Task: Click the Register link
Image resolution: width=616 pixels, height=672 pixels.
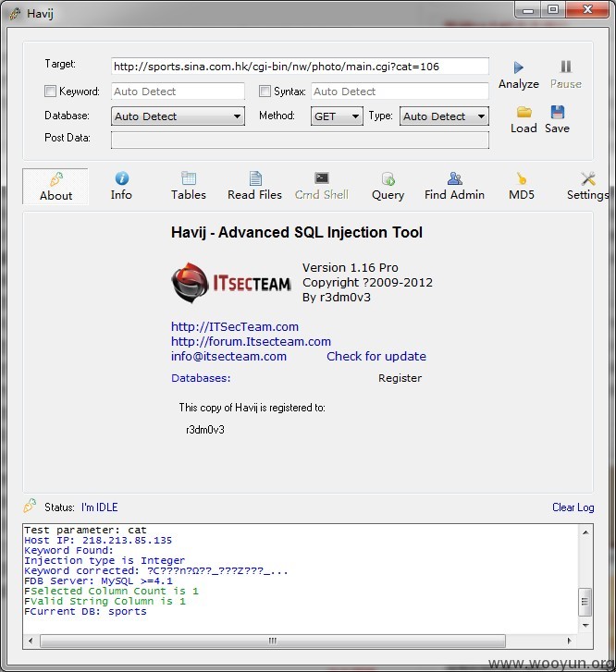Action: coord(400,378)
